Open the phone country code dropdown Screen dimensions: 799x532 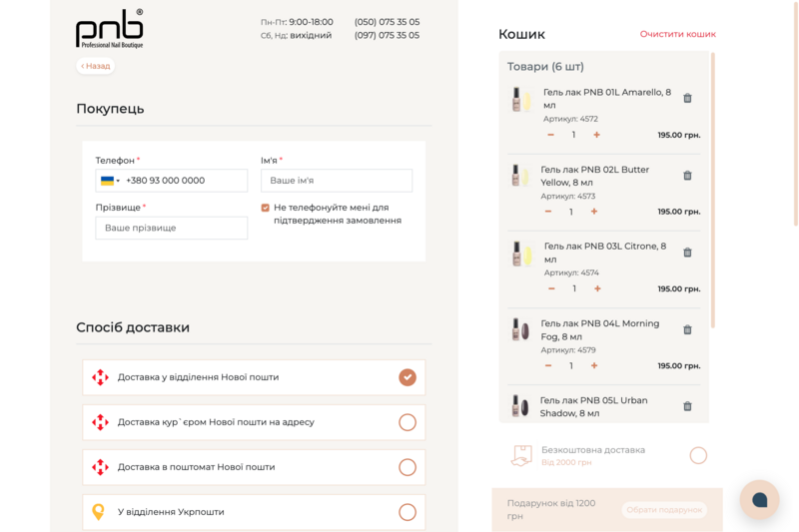(x=110, y=181)
